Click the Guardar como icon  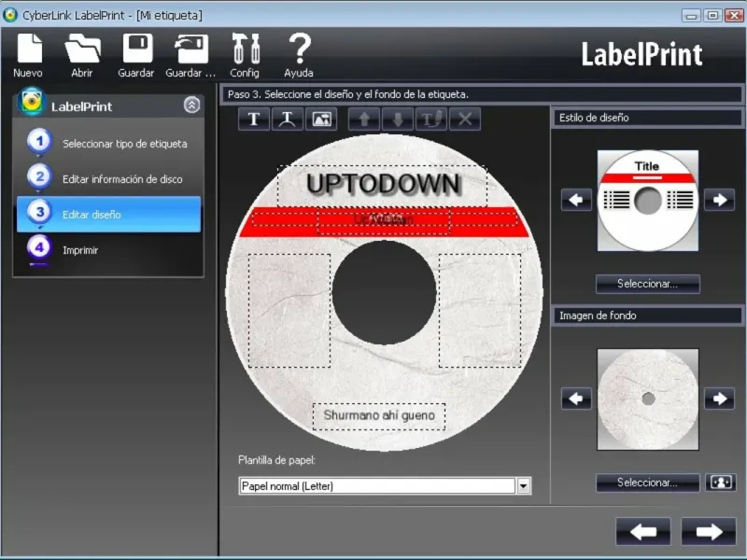tap(190, 55)
